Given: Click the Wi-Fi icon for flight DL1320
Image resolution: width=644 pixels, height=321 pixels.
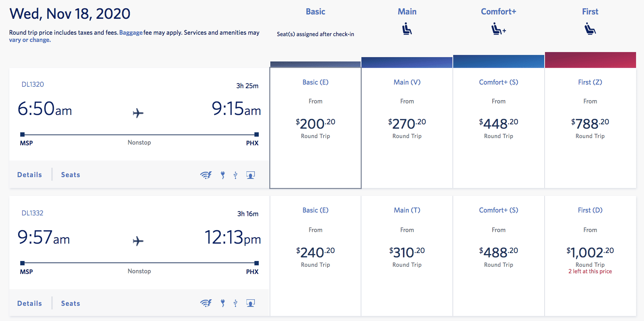Looking at the screenshot, I should tap(206, 175).
